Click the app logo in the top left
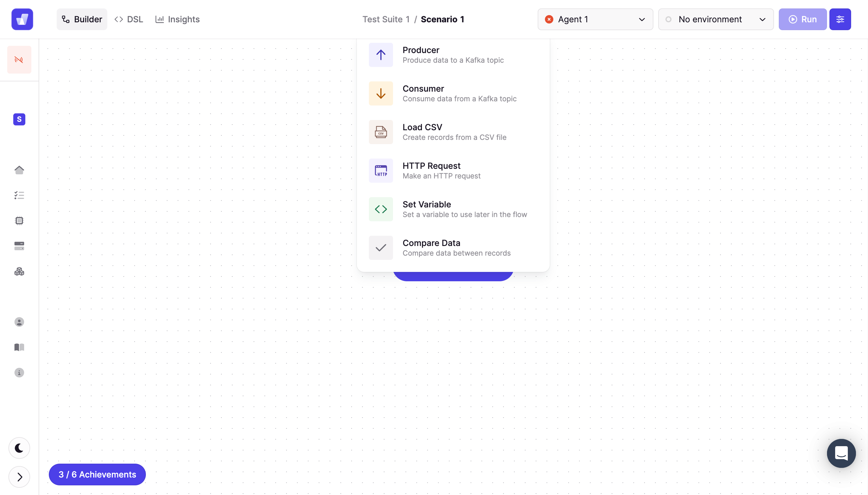 [22, 19]
